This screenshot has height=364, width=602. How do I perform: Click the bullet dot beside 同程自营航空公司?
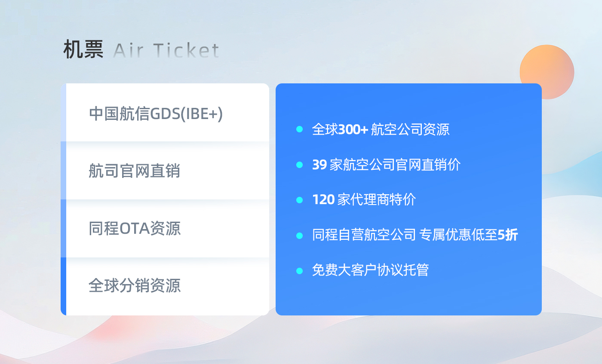300,235
